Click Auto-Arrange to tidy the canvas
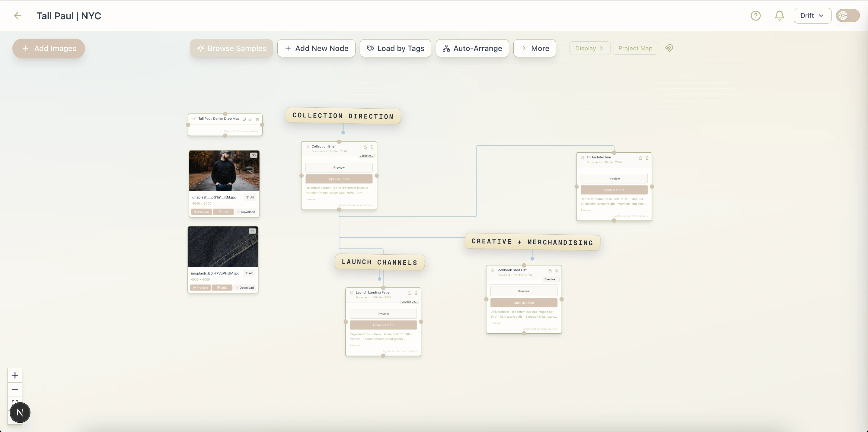This screenshot has width=868, height=432. [x=472, y=48]
